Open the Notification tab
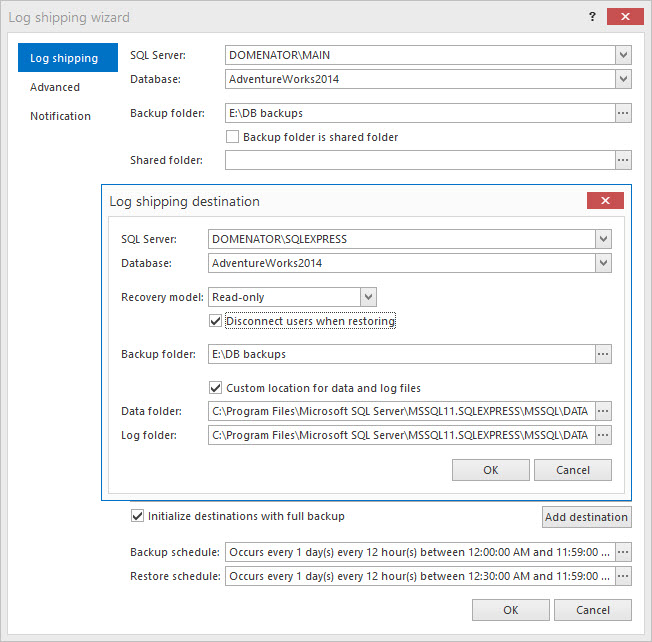This screenshot has width=652, height=642. click(60, 116)
